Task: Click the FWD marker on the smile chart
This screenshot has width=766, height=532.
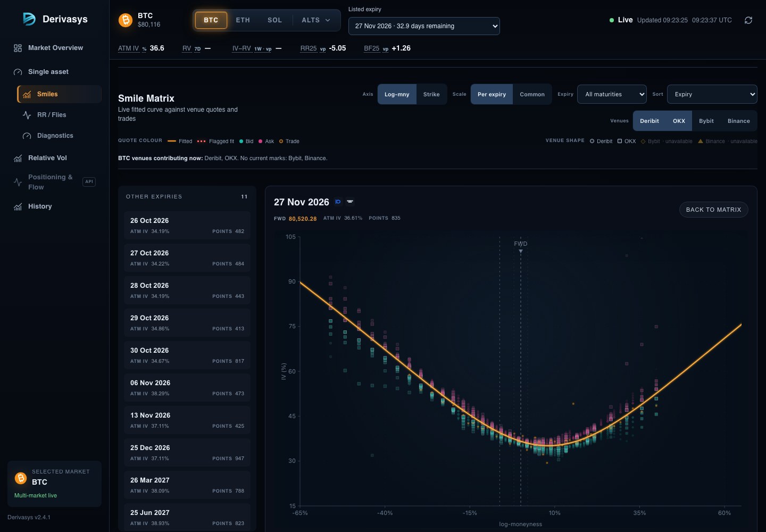Action: click(x=521, y=246)
